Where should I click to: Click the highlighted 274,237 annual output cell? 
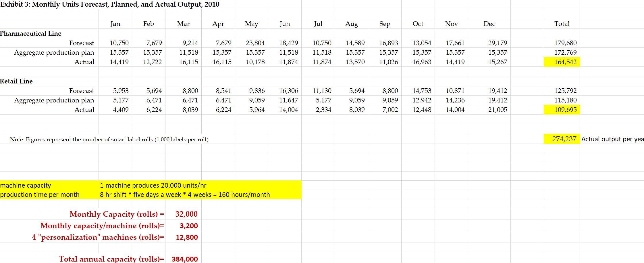562,139
